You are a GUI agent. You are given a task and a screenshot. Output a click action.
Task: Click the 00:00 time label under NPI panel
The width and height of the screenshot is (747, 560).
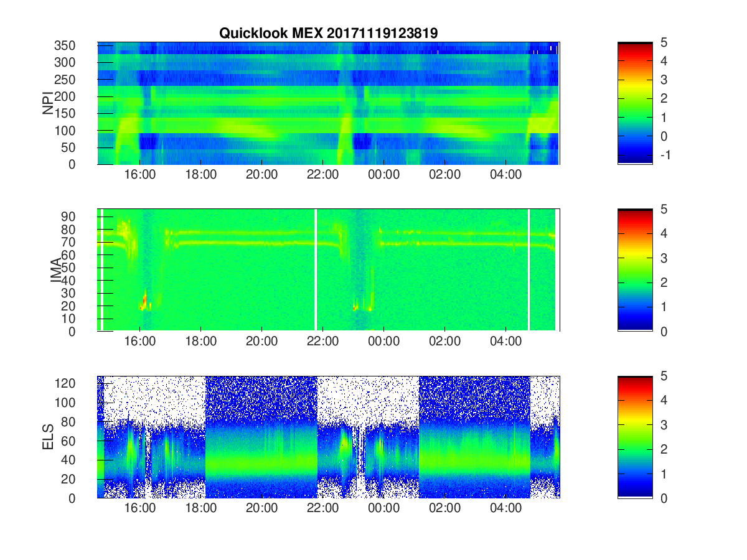(x=384, y=175)
